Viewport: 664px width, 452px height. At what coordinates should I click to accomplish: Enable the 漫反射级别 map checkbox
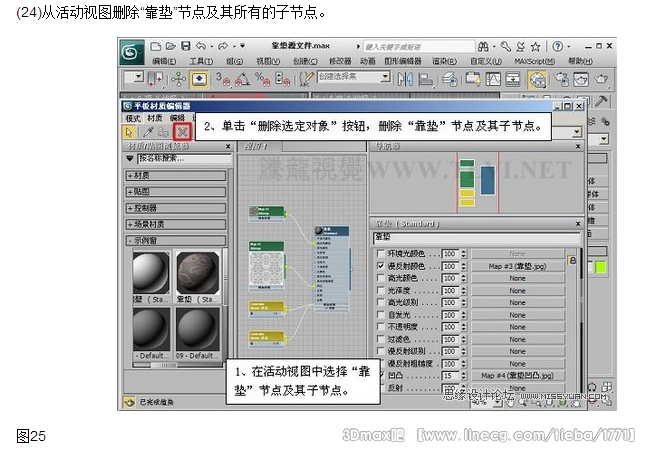(x=380, y=351)
